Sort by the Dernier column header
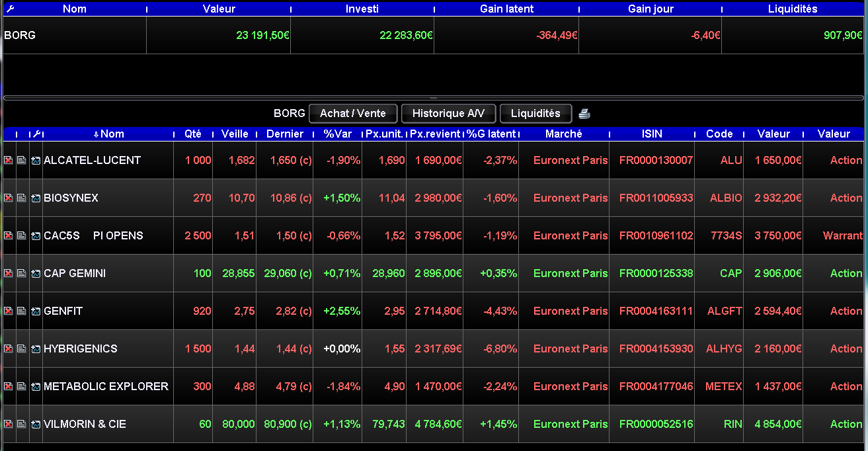 [x=285, y=134]
